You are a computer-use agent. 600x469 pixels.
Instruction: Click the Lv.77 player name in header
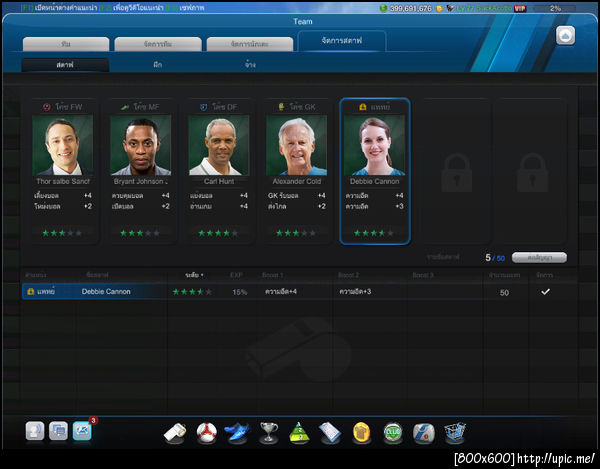pos(484,8)
